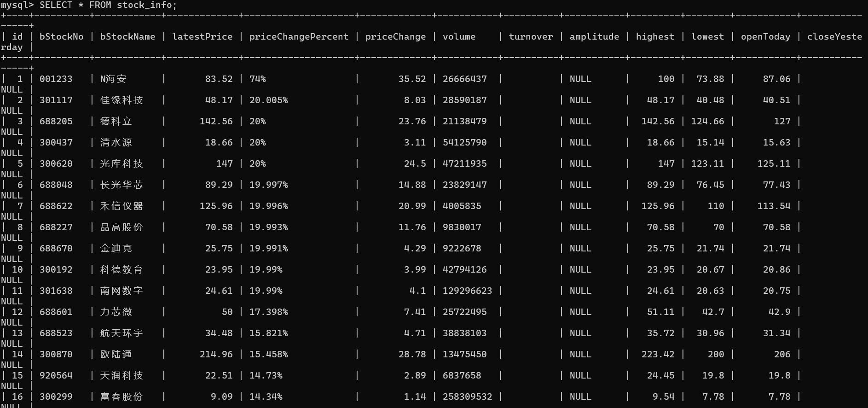
Task: Click volume 9222678
Action: [x=462, y=248]
